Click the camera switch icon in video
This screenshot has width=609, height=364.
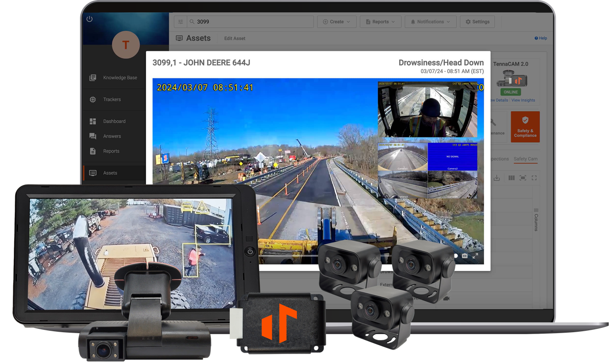click(465, 256)
